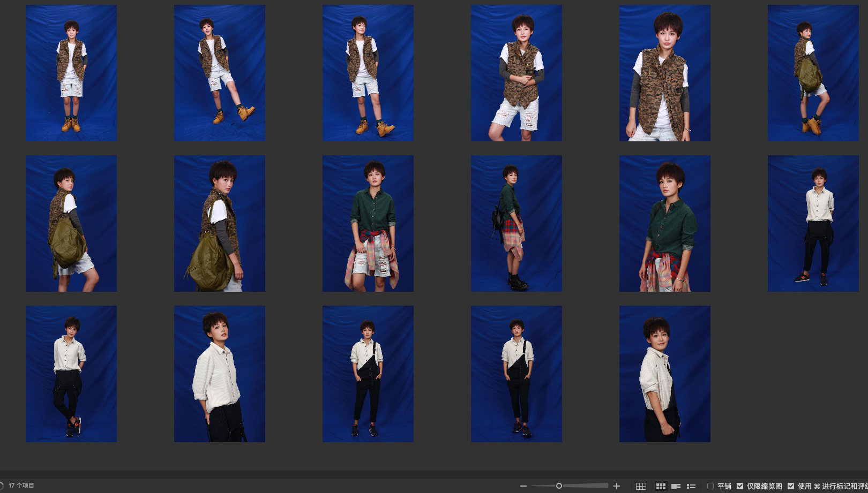The image size is (868, 493).
Task: Click the thumbnail size slider handle
Action: tap(559, 486)
